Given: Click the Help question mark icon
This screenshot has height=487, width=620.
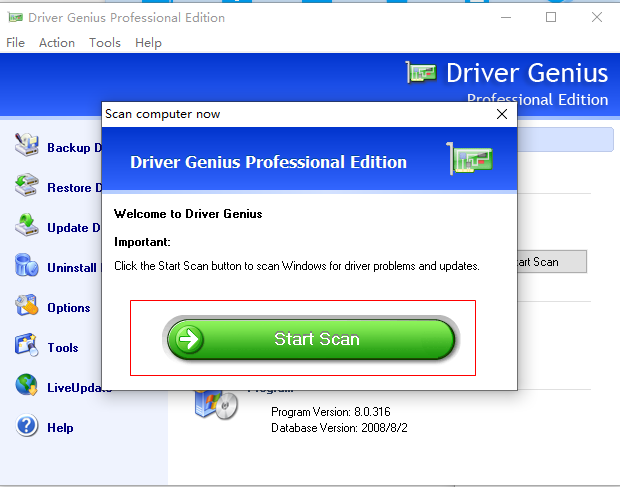Looking at the screenshot, I should (x=26, y=425).
